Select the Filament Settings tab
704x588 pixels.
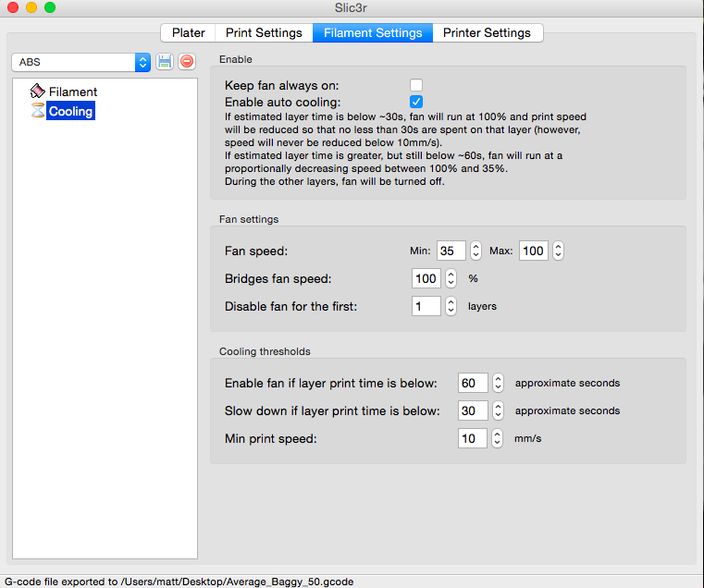pos(373,32)
